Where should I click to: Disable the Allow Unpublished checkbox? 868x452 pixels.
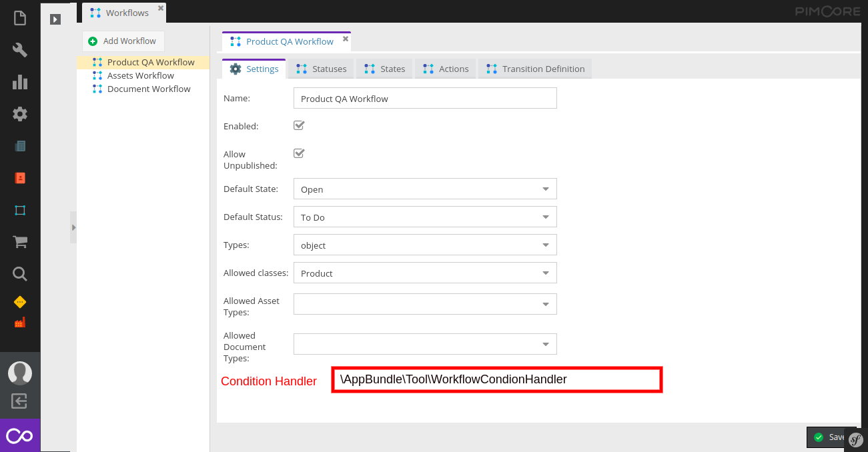click(298, 153)
